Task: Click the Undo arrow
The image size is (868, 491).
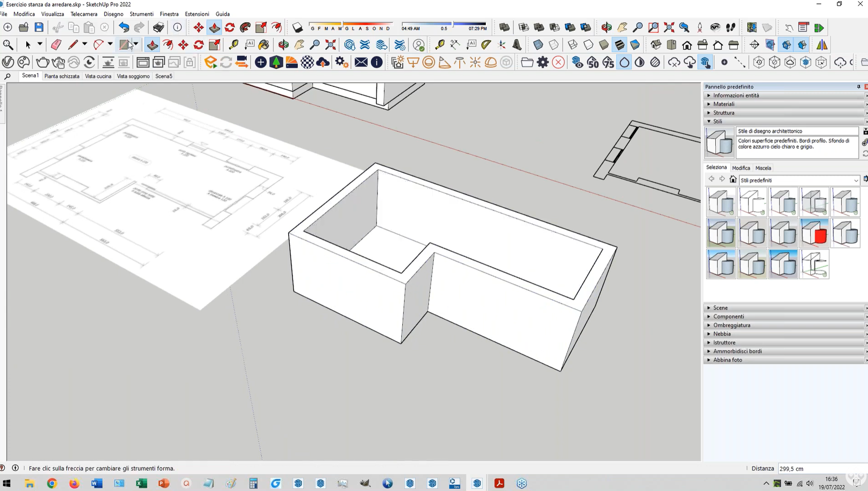Action: coord(124,28)
